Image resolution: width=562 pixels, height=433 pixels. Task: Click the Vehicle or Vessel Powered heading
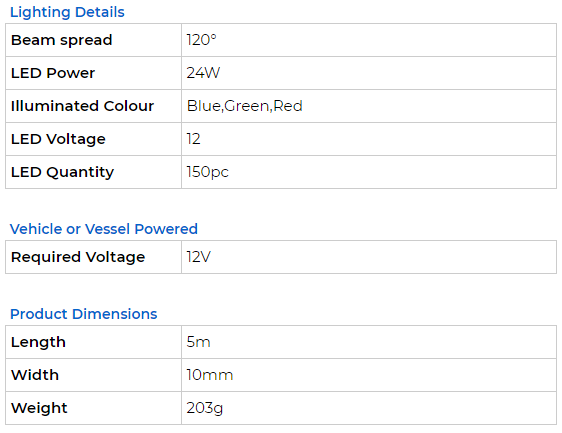point(104,229)
